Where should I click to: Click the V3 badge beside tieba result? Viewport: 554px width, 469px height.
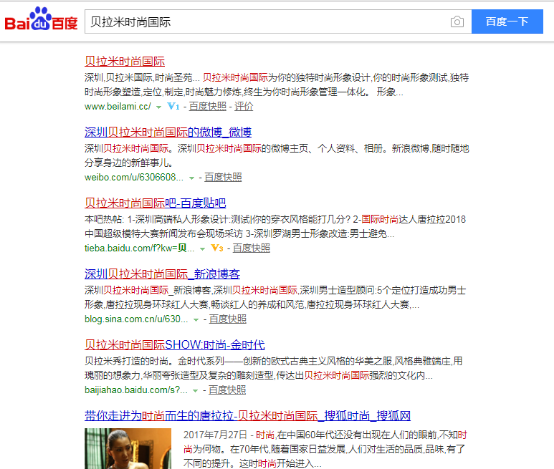pyautogui.click(x=217, y=248)
